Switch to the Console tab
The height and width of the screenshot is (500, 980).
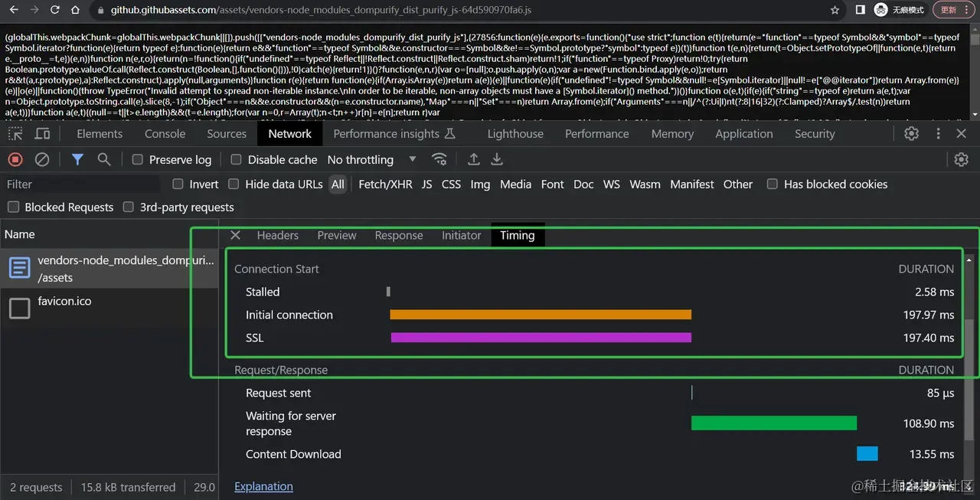165,133
